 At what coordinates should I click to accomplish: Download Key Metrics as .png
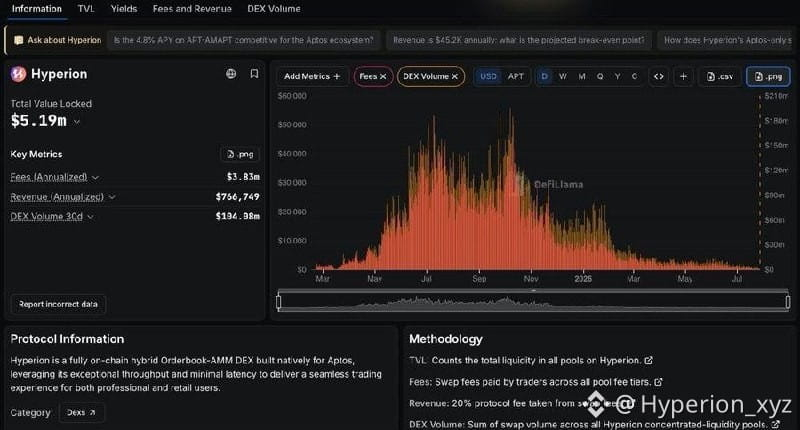[240, 154]
